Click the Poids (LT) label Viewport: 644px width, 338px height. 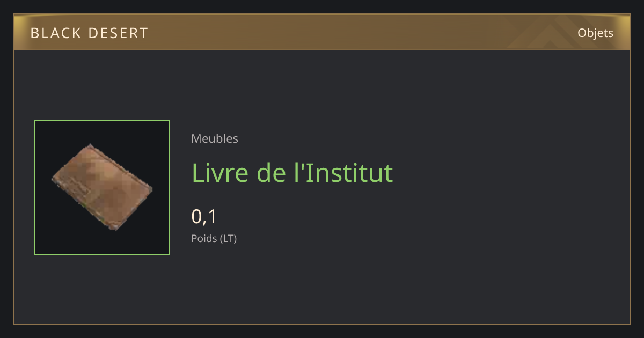(x=214, y=239)
